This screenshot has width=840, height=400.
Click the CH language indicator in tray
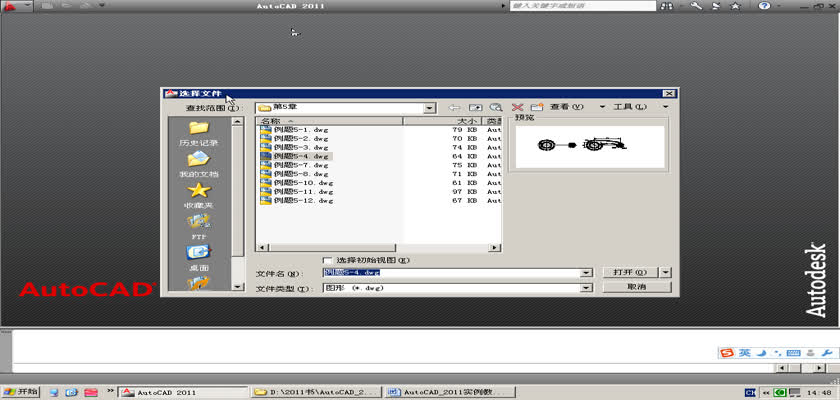(751, 393)
